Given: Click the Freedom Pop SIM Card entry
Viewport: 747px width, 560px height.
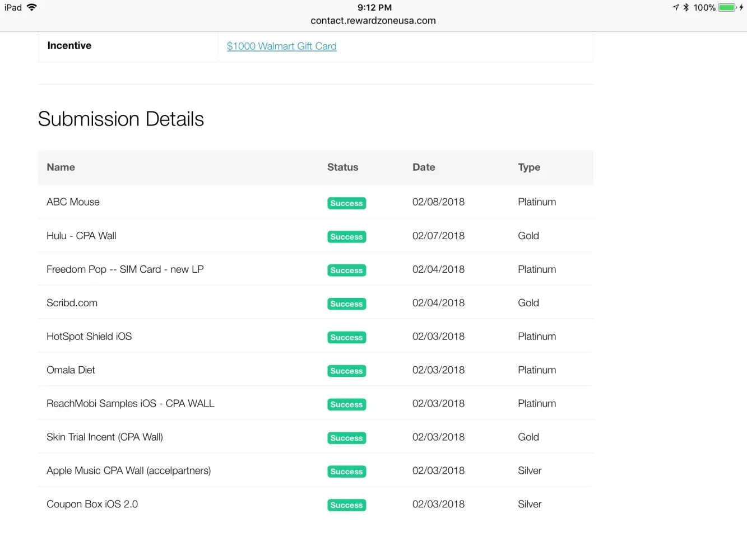Looking at the screenshot, I should [x=125, y=269].
